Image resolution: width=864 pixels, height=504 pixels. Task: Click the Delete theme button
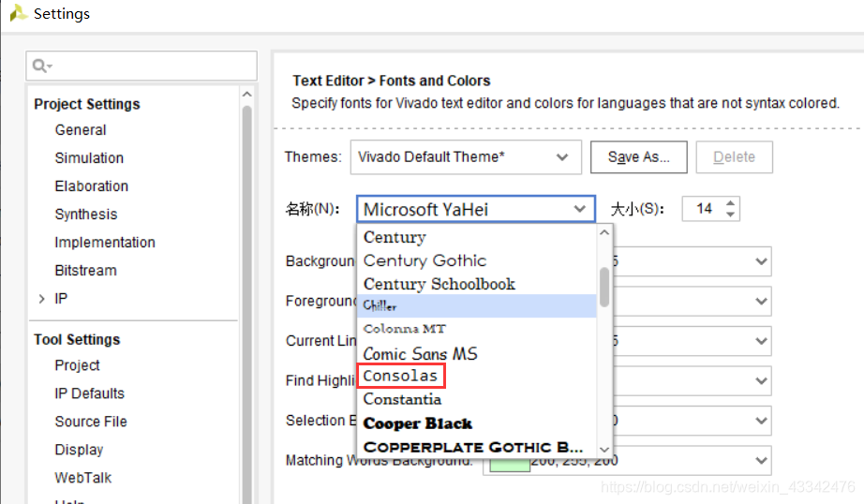click(734, 157)
